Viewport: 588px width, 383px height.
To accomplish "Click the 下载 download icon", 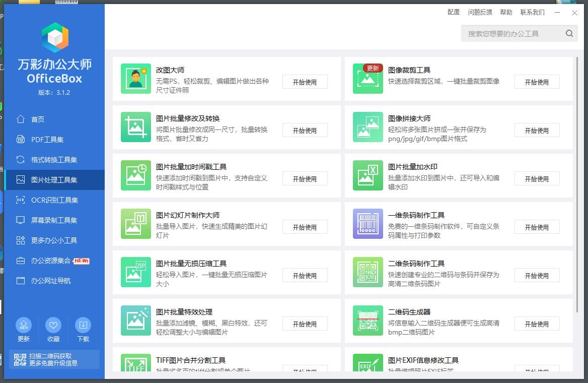I will click(83, 325).
